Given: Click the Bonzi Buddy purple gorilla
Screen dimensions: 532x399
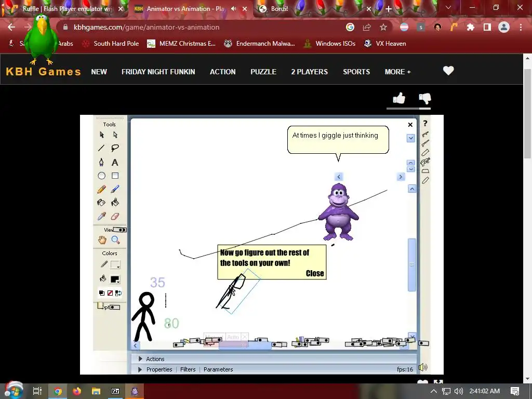Looking at the screenshot, I should click(x=338, y=212).
